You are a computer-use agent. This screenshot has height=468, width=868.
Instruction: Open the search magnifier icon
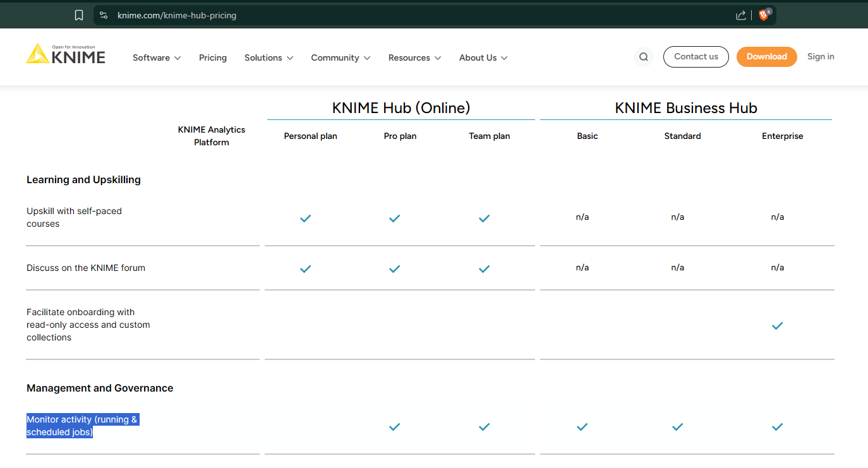643,57
